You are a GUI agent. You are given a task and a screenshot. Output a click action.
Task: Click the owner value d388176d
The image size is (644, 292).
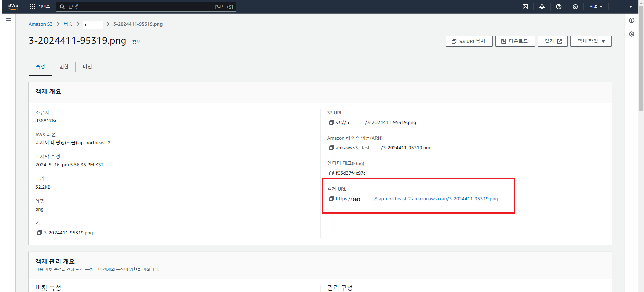[46, 121]
